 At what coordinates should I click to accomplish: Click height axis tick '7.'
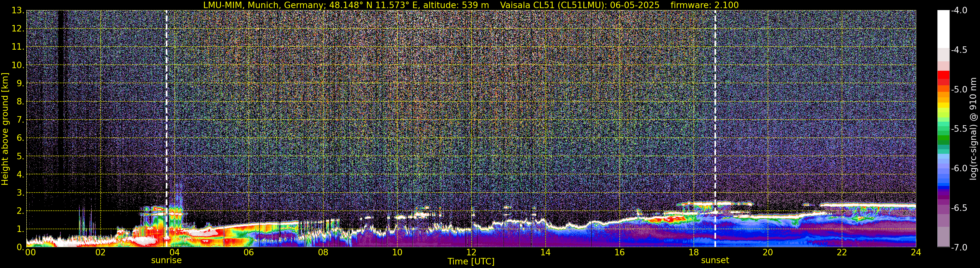coord(20,120)
